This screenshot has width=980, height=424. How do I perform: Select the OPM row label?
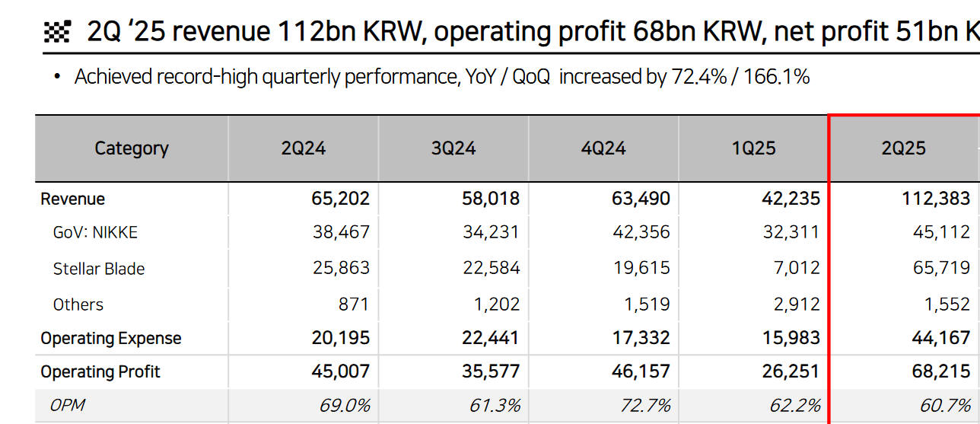click(67, 406)
